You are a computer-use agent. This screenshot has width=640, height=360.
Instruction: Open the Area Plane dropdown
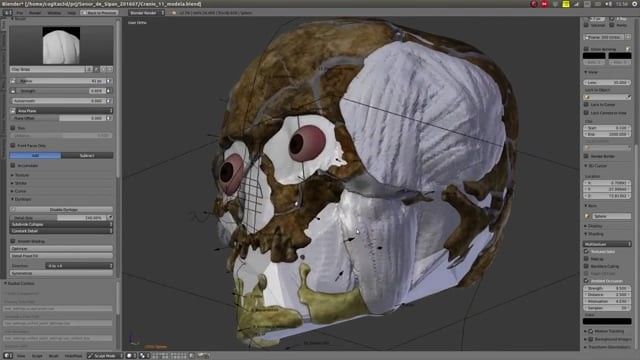[x=64, y=111]
